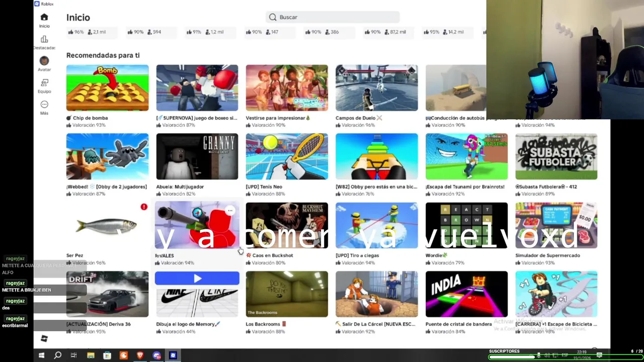Click the red alert badge on Ser Pez
The height and width of the screenshot is (362, 644).
coord(144,207)
